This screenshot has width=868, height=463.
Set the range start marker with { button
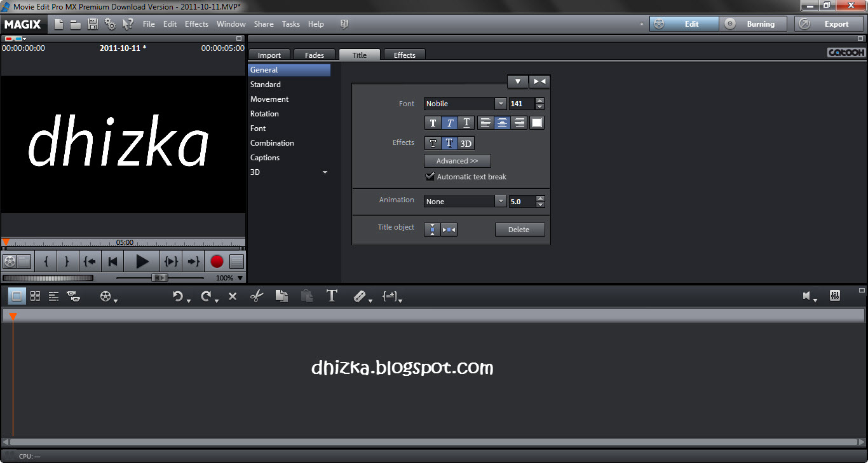(46, 261)
